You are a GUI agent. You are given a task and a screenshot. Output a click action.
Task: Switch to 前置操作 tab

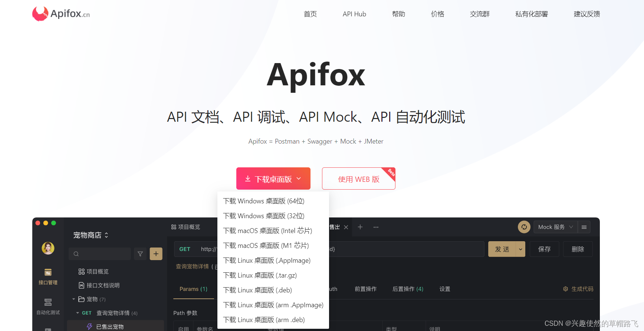(x=365, y=289)
